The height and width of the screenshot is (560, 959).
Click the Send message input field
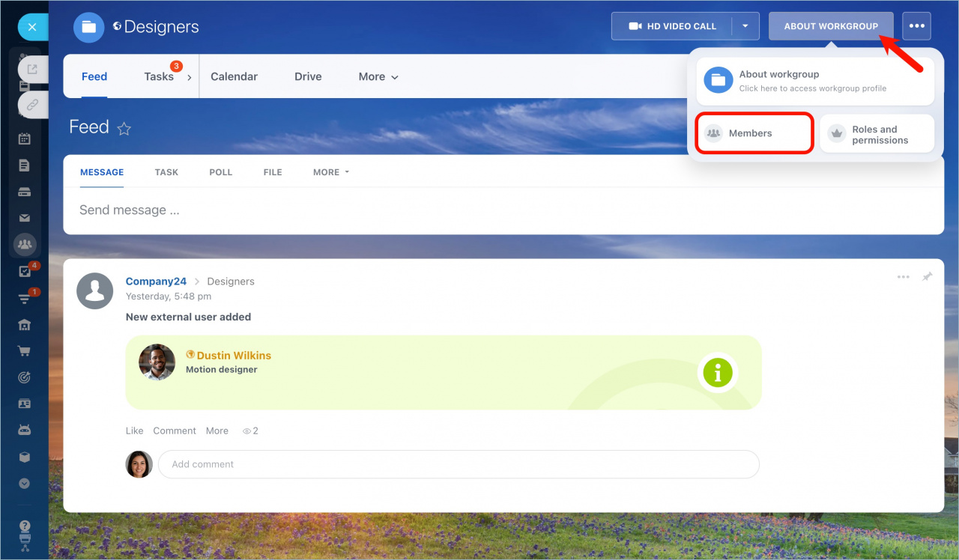tap(503, 210)
